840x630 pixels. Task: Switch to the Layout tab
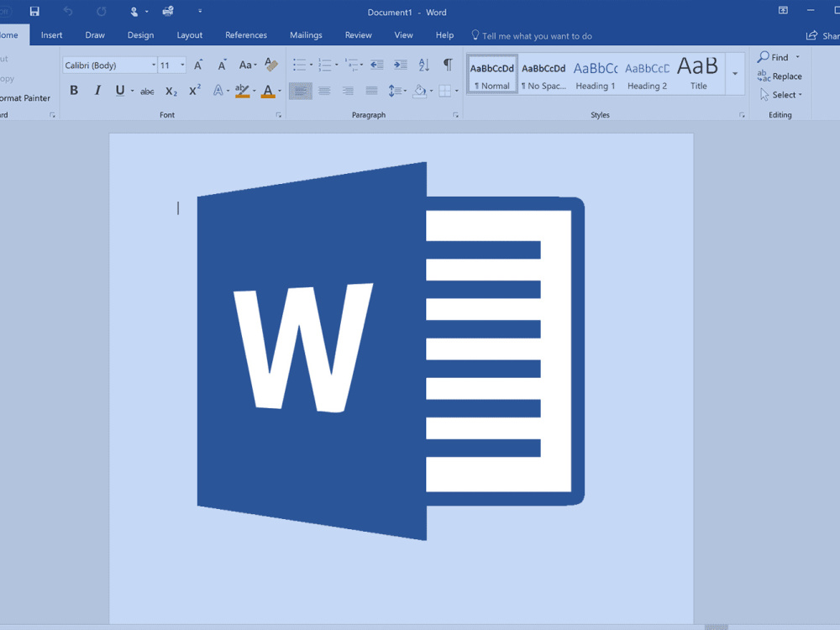(190, 34)
